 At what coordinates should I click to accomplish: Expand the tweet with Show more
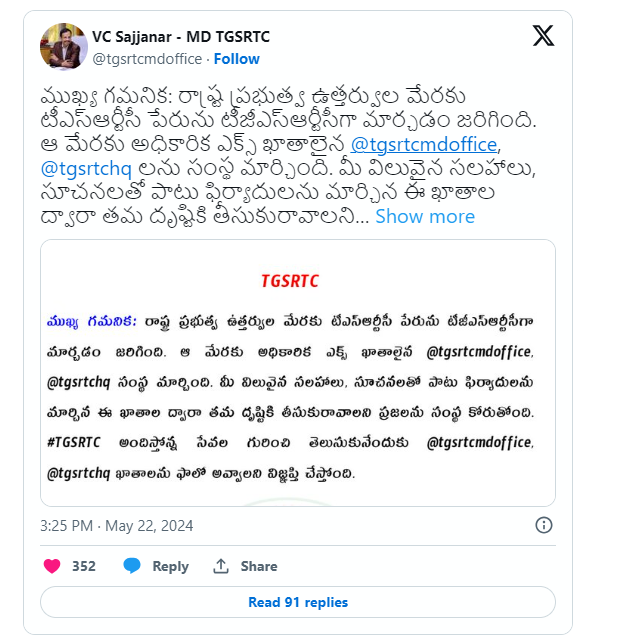[425, 216]
